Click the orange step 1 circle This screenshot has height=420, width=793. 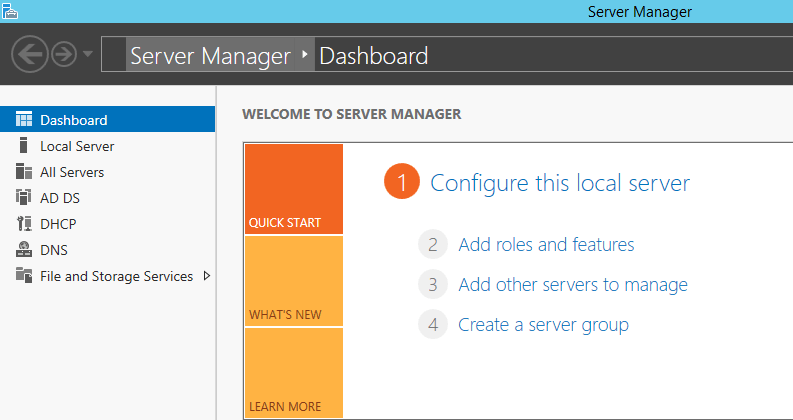coord(402,182)
